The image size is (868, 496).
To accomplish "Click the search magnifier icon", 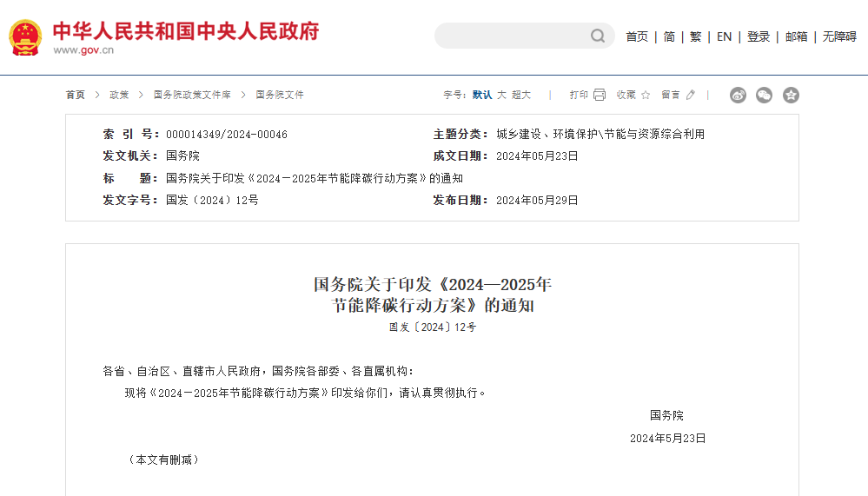I will [598, 36].
